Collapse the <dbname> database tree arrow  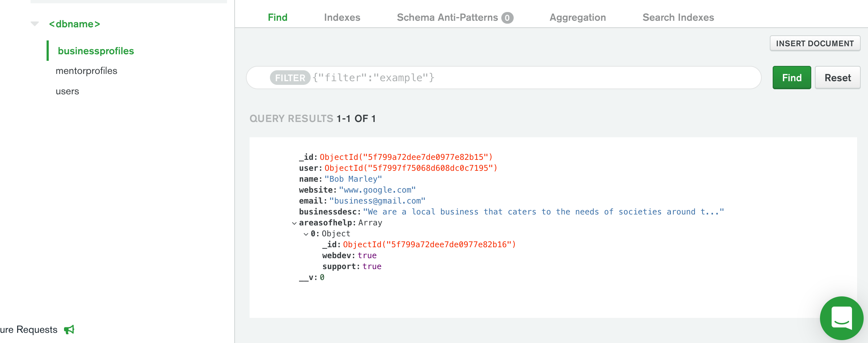click(35, 24)
